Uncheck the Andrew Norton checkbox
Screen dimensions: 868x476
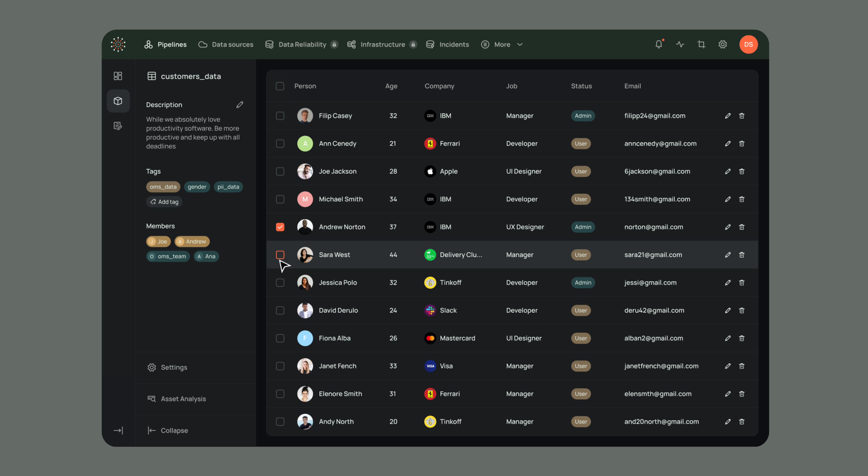click(280, 227)
